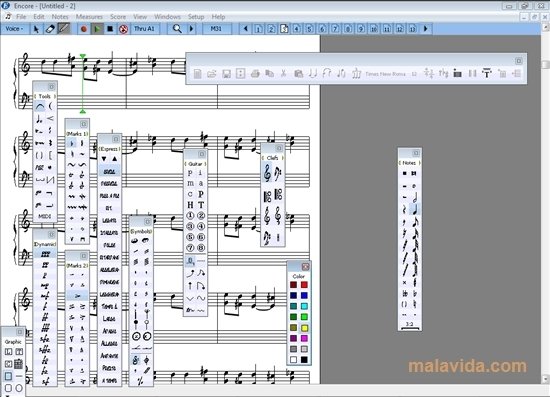Open the Zoom magnifier tool

point(177,29)
